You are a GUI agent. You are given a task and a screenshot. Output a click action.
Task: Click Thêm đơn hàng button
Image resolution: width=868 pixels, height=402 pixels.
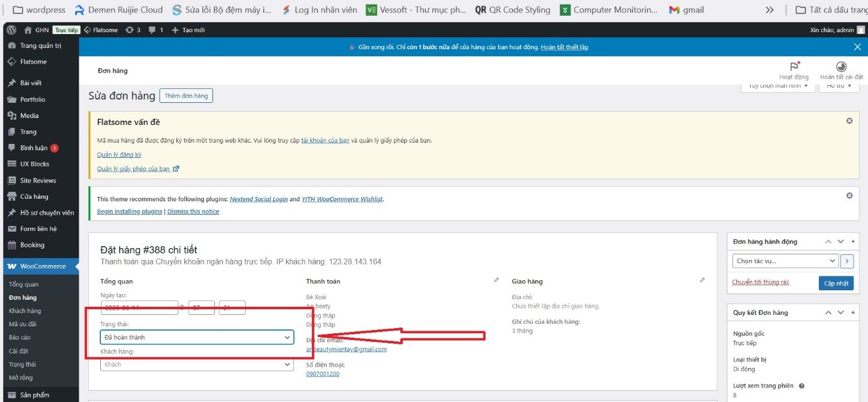186,96
